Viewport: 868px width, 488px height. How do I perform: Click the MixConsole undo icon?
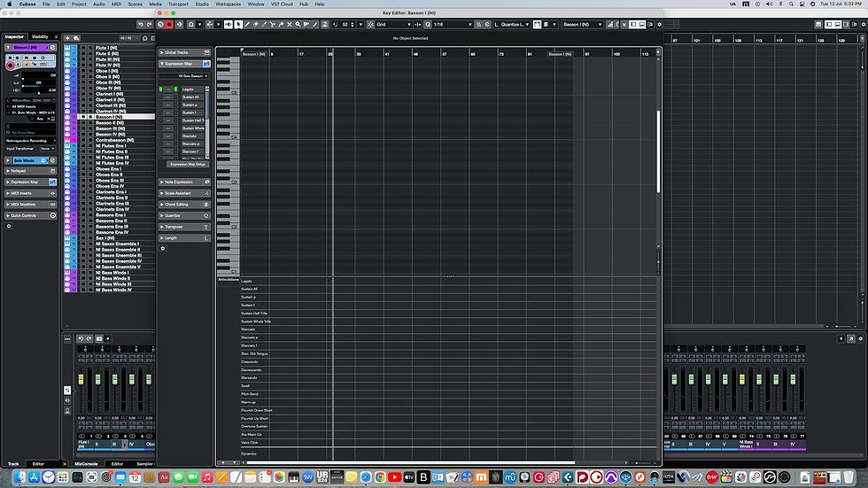pos(81,338)
